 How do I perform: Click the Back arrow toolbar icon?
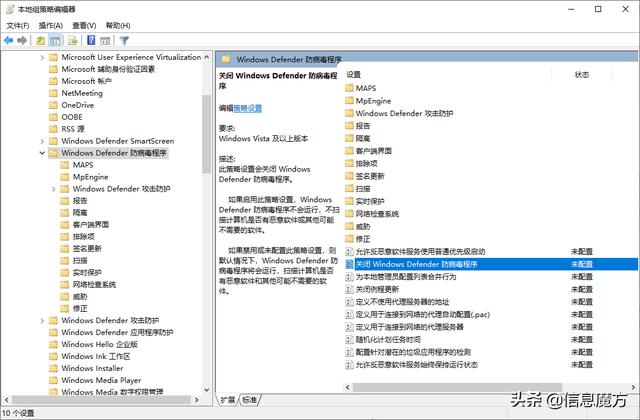tap(8, 40)
